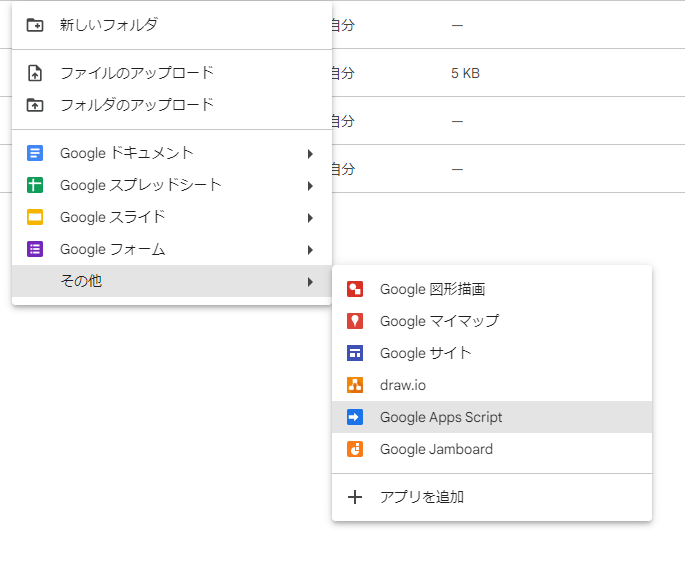Click the green Google Sheets icon
The image size is (685, 568).
35,185
